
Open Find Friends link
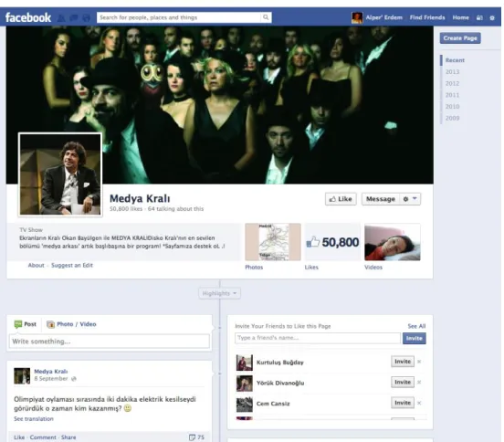tap(427, 17)
